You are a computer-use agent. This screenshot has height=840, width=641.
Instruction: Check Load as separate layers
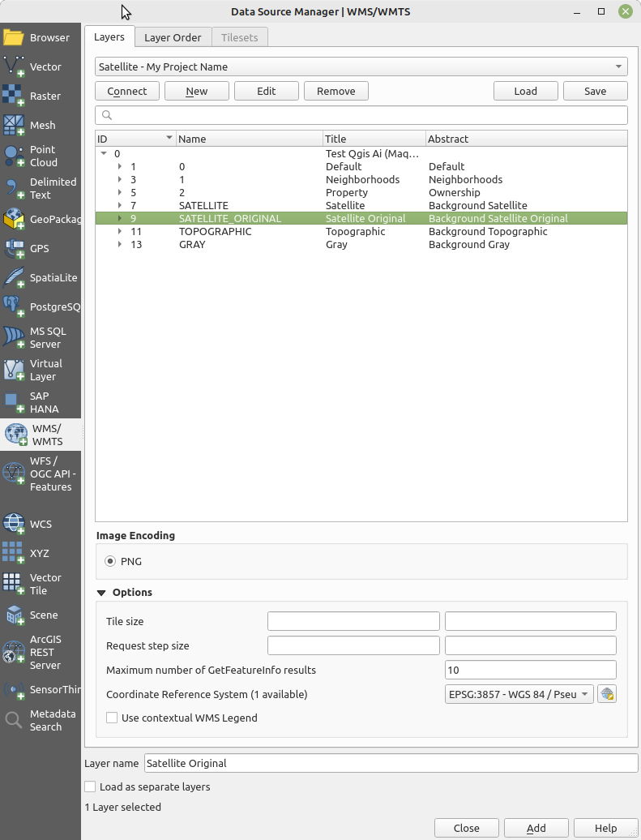90,786
